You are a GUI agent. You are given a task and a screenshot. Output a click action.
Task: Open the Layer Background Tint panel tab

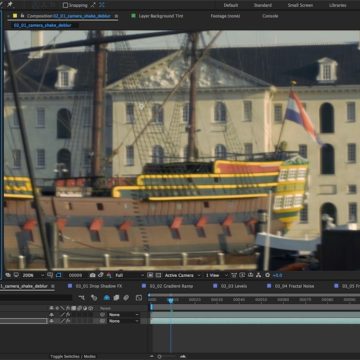161,16
